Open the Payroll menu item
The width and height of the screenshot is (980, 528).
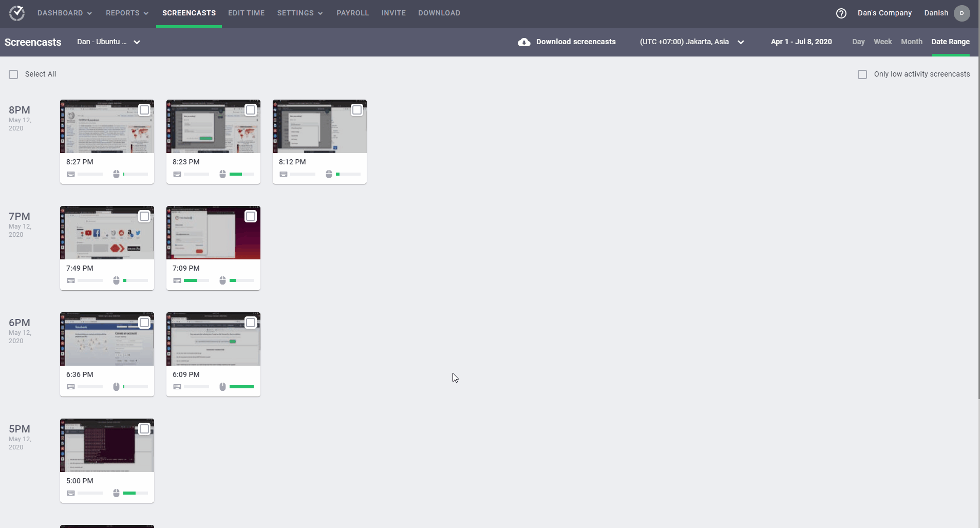click(x=353, y=13)
